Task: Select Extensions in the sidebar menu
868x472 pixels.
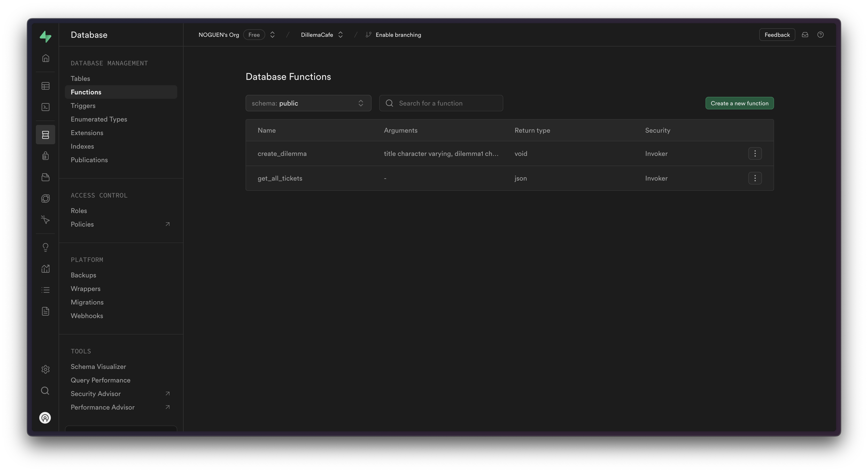Action: click(x=87, y=133)
